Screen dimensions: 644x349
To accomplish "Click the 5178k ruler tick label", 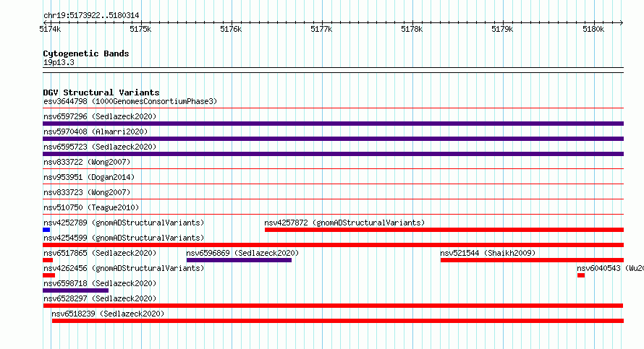I will 412,29.
